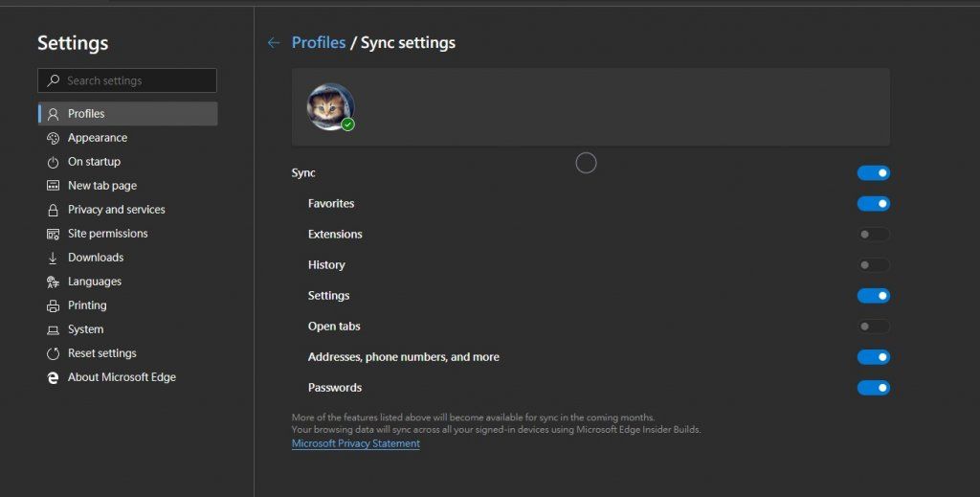Image resolution: width=980 pixels, height=497 pixels.
Task: Click the Printing printer icon
Action: coord(54,305)
